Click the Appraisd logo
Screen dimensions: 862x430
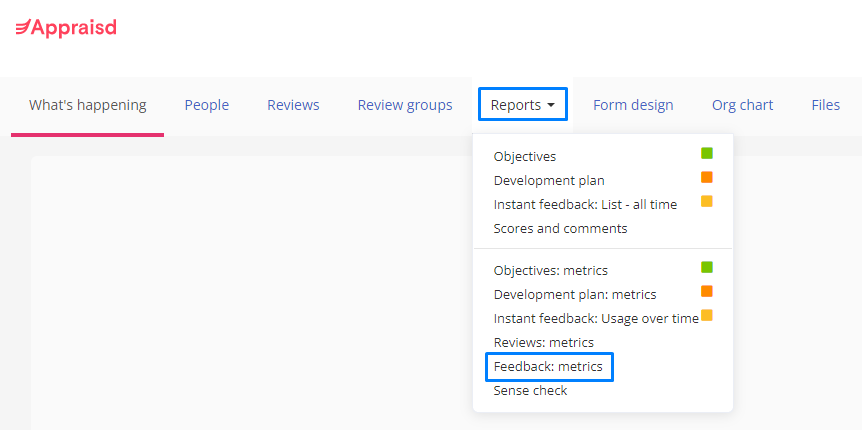[66, 27]
